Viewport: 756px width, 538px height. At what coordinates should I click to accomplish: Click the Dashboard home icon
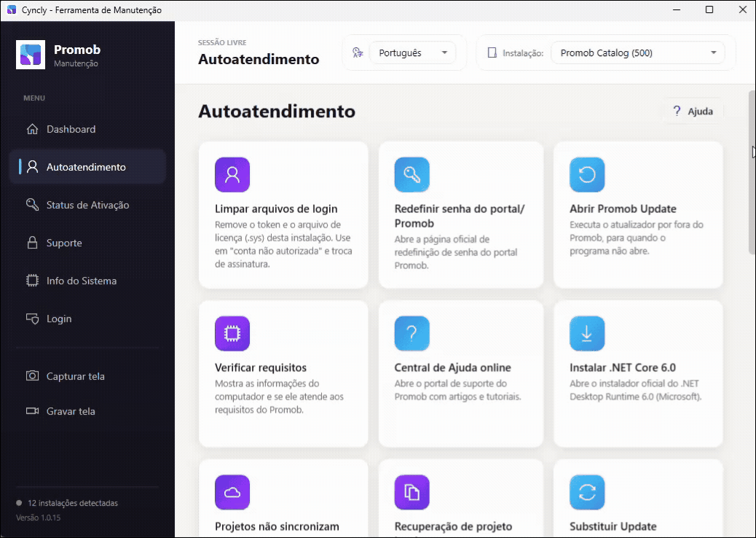[x=32, y=129]
